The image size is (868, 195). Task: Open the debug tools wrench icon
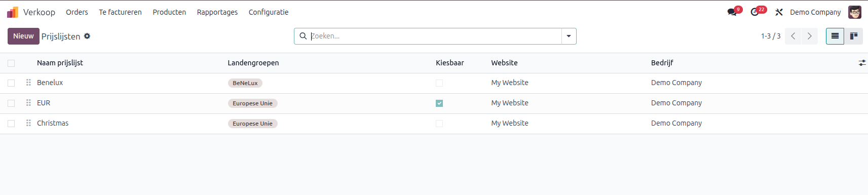(x=779, y=12)
